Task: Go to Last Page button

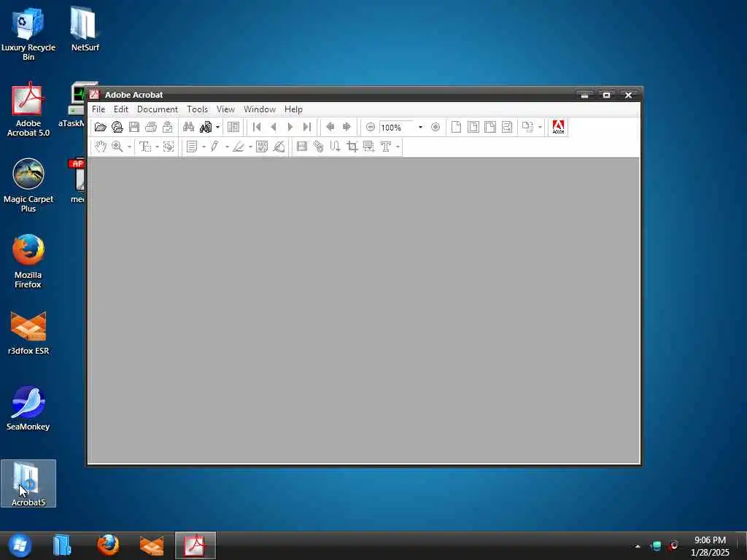Action: click(x=307, y=127)
